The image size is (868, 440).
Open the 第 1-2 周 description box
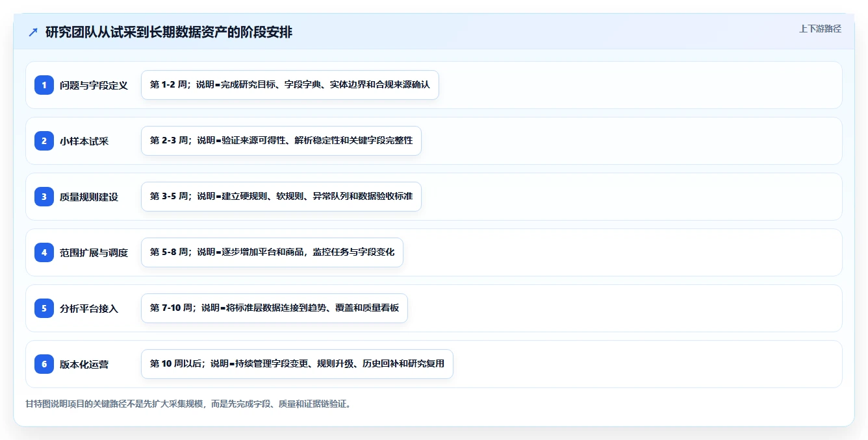pyautogui.click(x=290, y=85)
